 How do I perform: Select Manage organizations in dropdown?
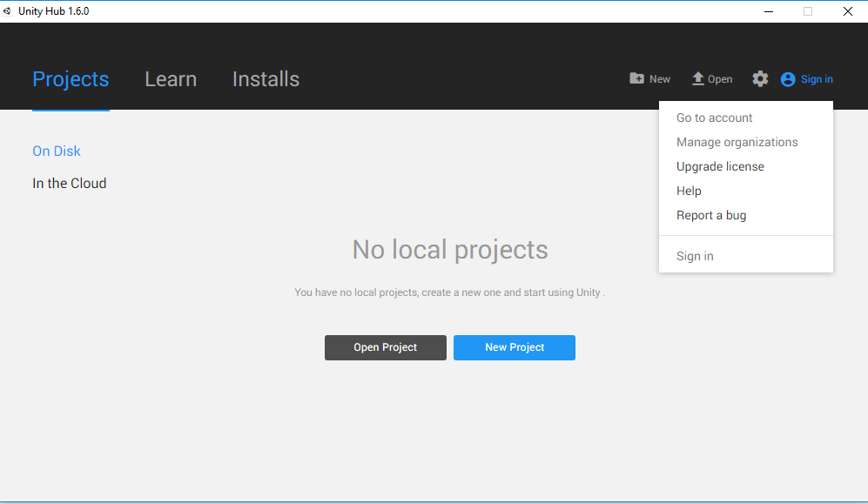click(x=737, y=142)
